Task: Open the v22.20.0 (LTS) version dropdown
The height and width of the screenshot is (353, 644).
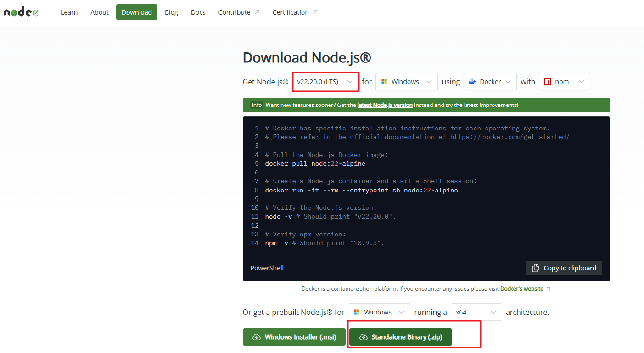Action: pyautogui.click(x=325, y=82)
